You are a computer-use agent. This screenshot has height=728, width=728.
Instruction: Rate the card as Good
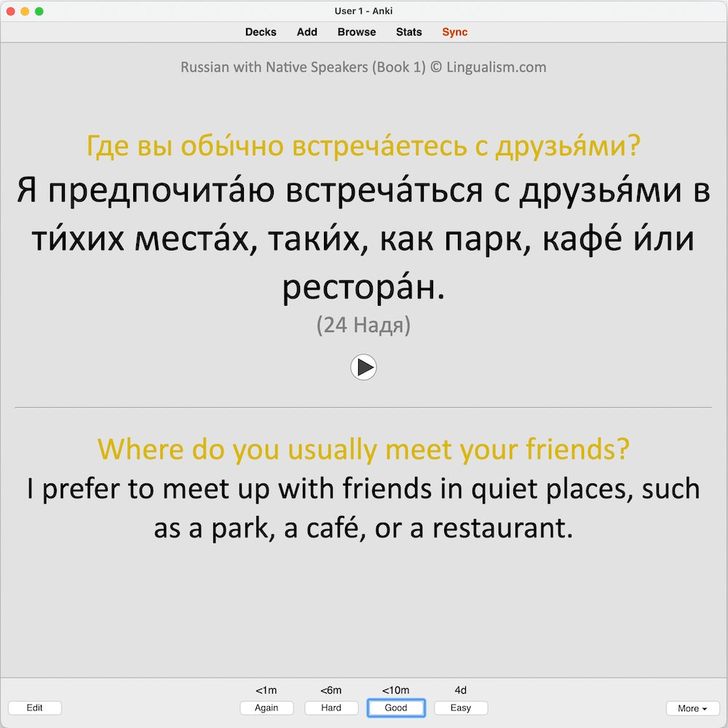pos(396,708)
